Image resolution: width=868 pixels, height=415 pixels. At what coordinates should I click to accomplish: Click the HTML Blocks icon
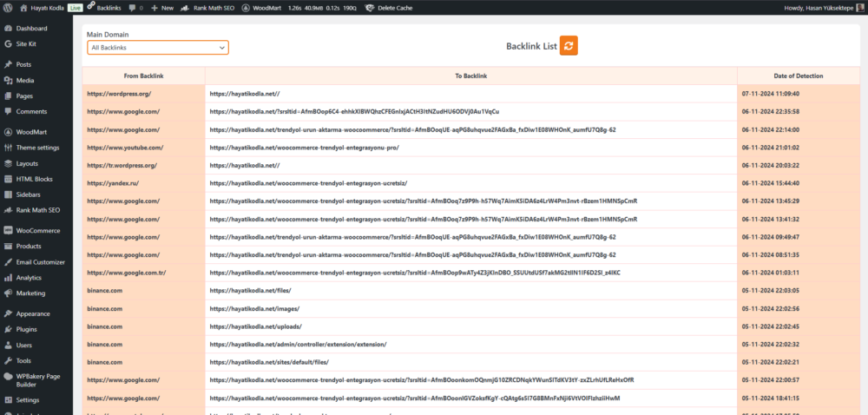tap(8, 179)
